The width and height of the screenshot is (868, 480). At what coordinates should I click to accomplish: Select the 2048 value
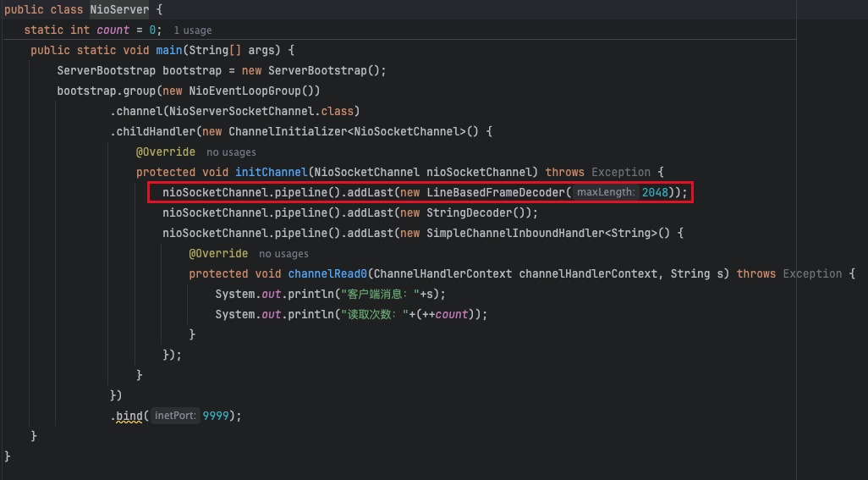point(655,193)
